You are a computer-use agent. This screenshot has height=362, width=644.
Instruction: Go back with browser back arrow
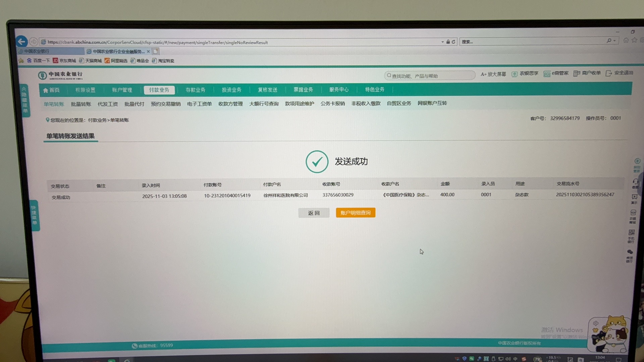click(22, 42)
